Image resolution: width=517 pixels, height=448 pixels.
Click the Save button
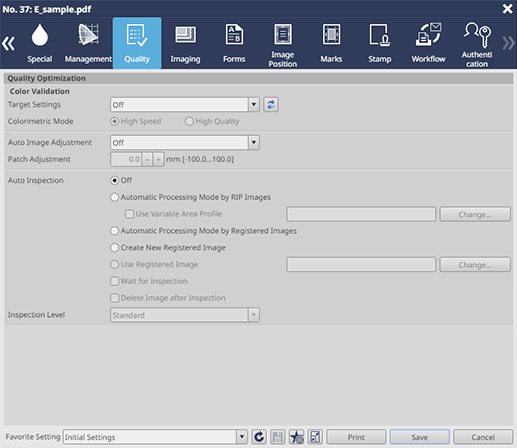420,437
